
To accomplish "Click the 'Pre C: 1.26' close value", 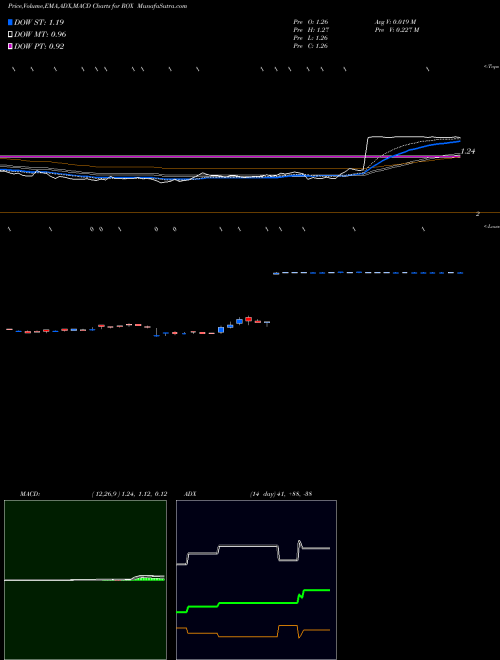I will [311, 46].
